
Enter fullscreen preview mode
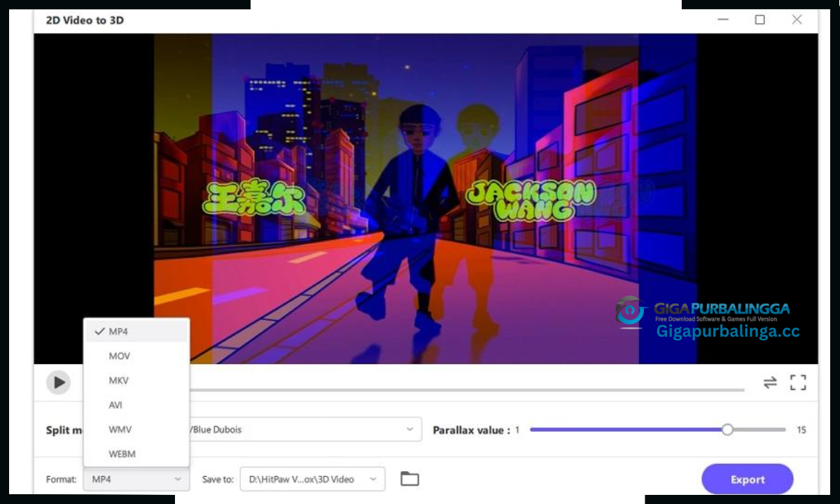pyautogui.click(x=798, y=382)
